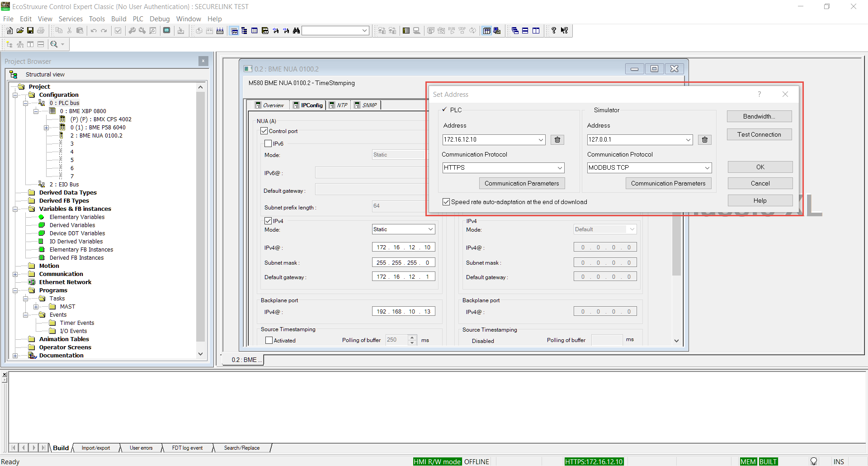Open the Simulator Address dropdown
The image size is (868, 466).
(x=688, y=140)
